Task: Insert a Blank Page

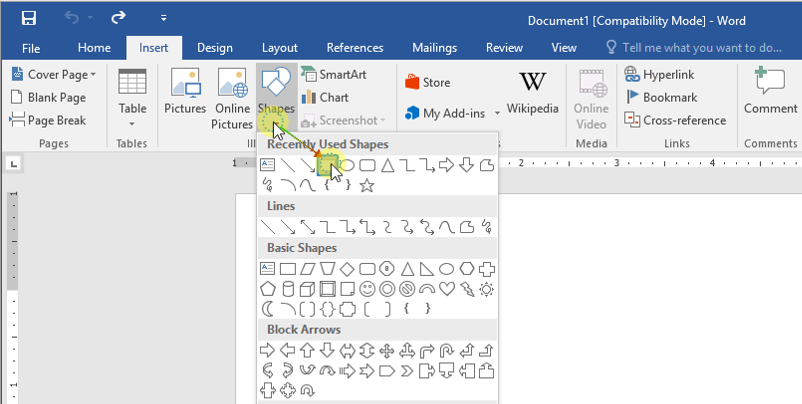Action: 49,98
